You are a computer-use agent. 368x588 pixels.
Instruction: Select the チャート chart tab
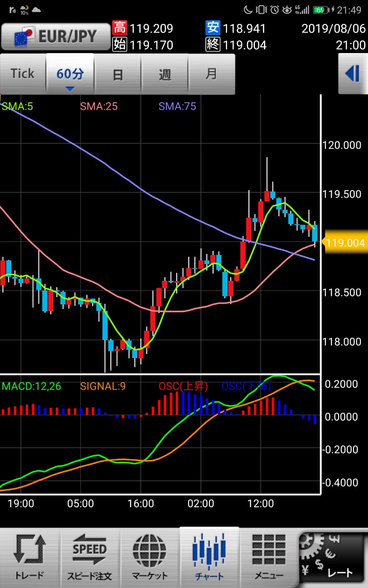pos(209,558)
